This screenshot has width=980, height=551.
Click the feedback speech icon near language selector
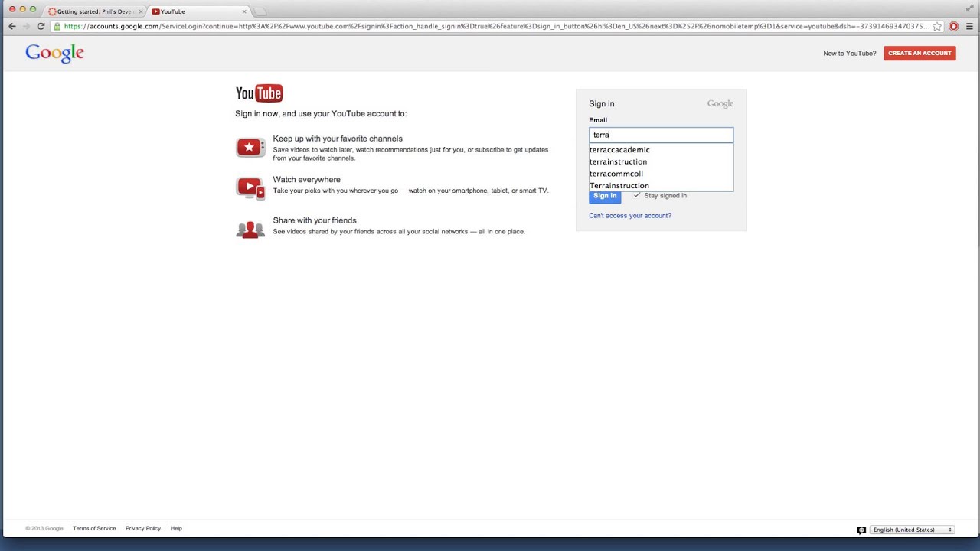click(861, 530)
